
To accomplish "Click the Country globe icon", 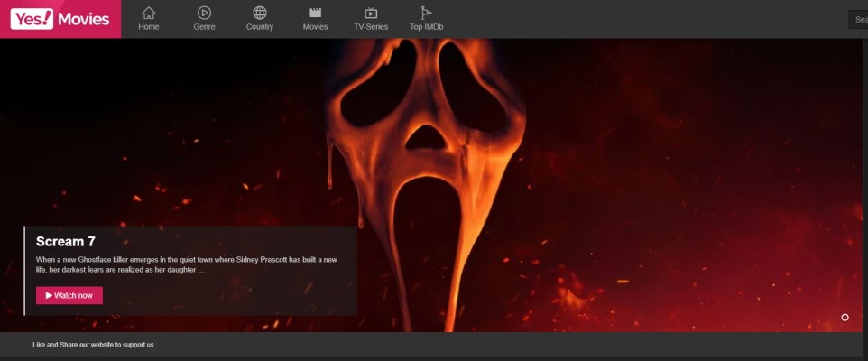I will [x=260, y=13].
